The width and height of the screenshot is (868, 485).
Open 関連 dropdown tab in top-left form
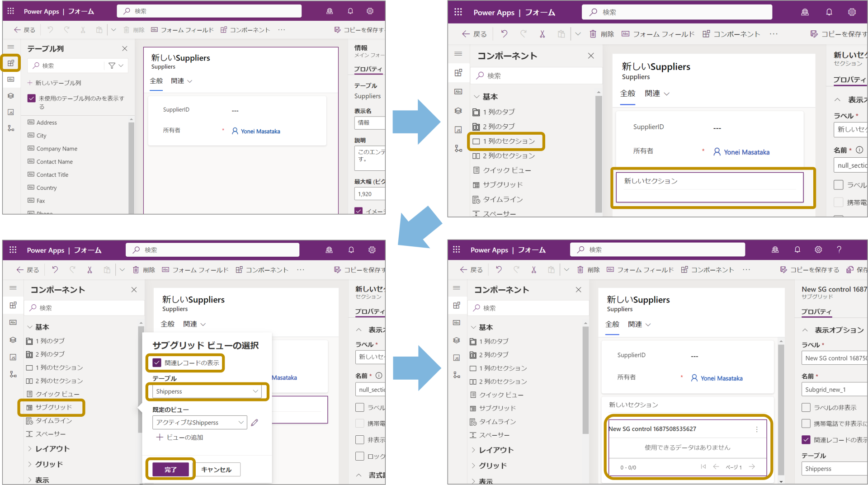[182, 81]
